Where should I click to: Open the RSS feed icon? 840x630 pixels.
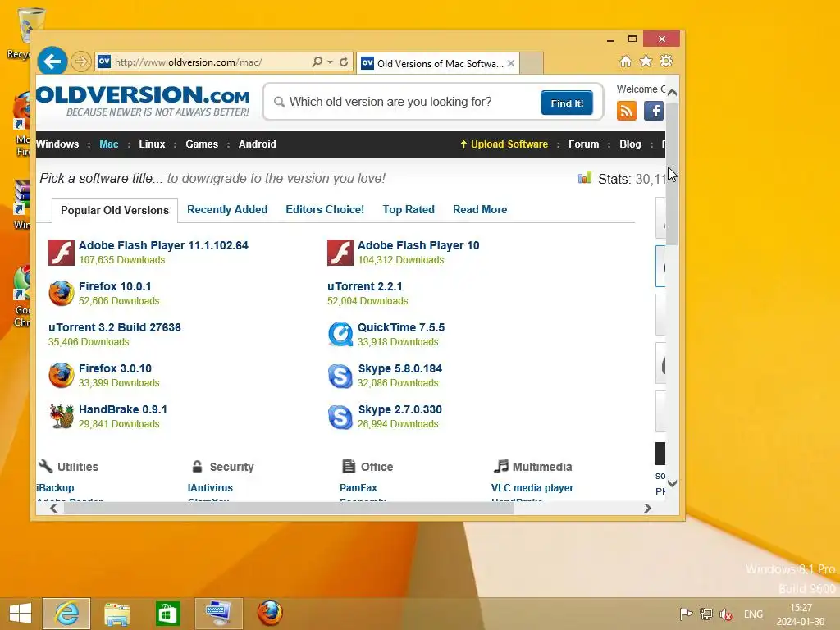pos(627,111)
